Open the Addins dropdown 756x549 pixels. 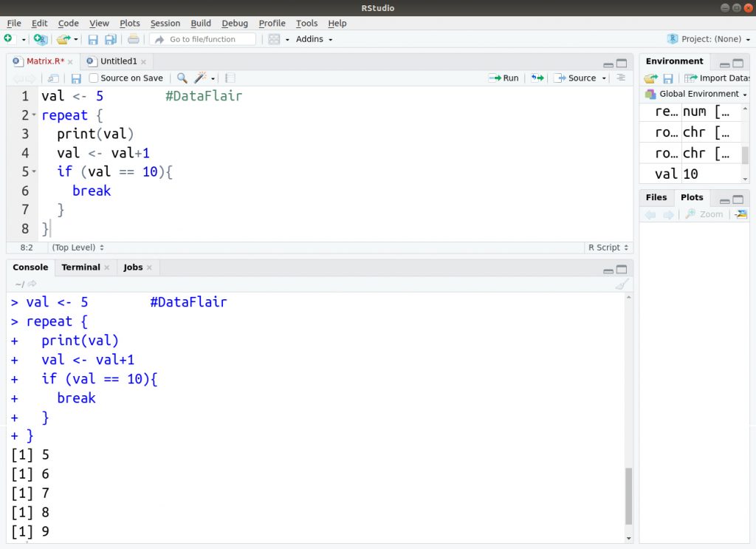(x=314, y=39)
